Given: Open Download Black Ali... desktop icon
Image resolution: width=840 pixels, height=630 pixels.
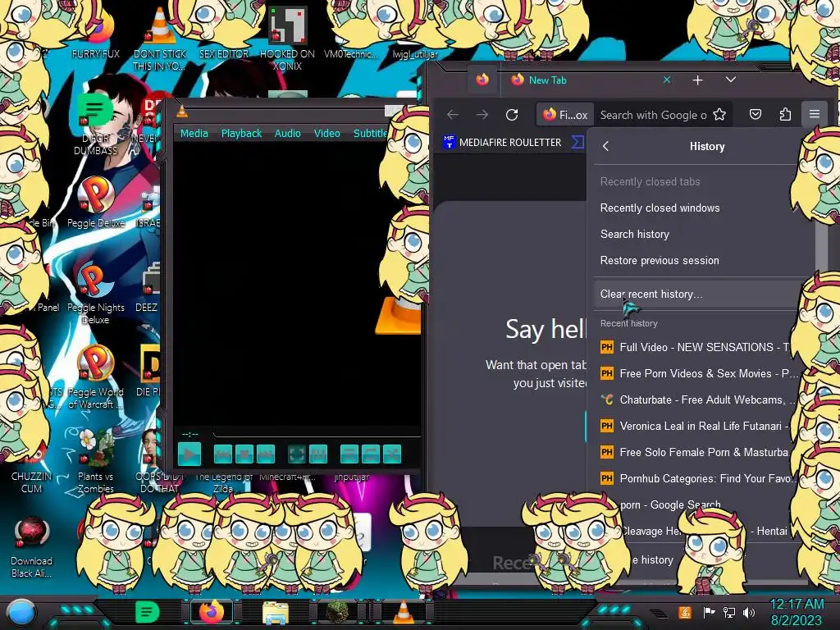Looking at the screenshot, I should (x=32, y=547).
